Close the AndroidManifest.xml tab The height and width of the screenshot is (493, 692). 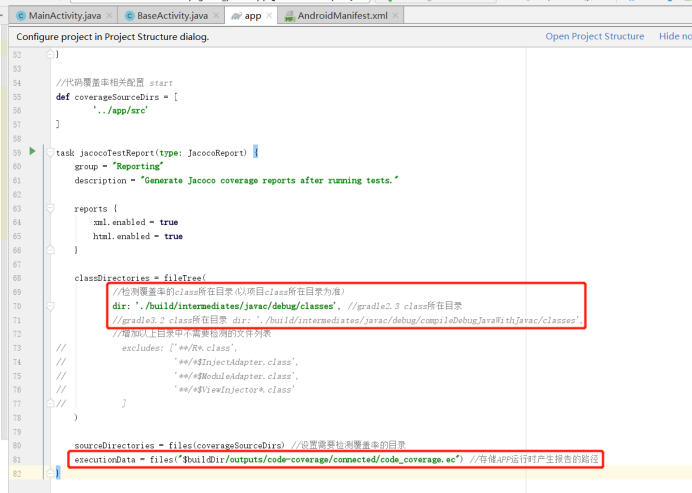pyautogui.click(x=395, y=15)
